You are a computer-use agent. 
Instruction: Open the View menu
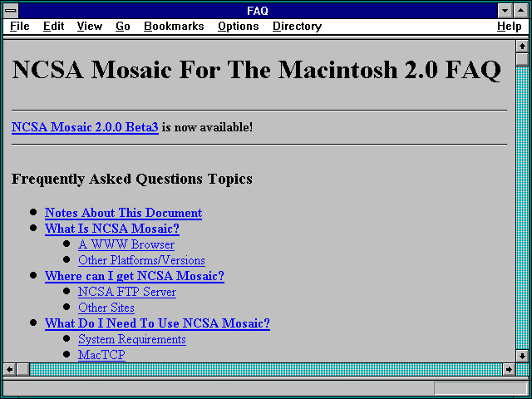(90, 27)
